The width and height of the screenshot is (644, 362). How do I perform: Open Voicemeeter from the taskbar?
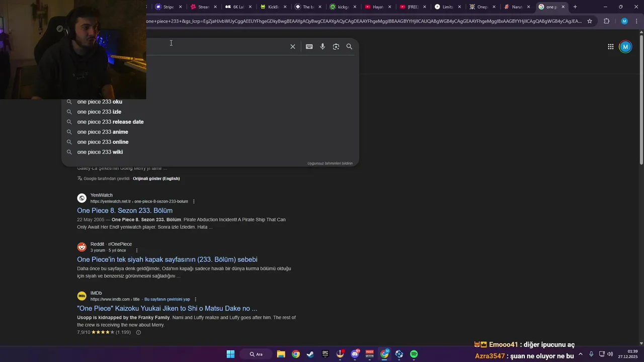click(x=370, y=354)
